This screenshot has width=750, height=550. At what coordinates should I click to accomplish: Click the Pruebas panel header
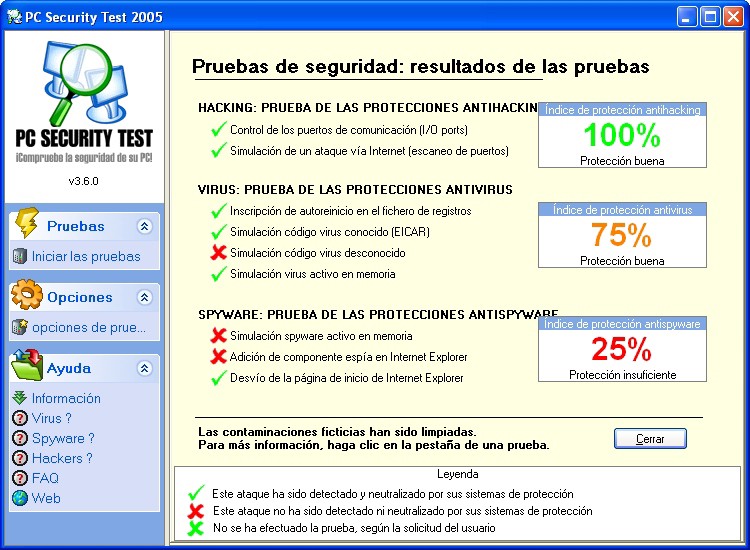(x=84, y=226)
